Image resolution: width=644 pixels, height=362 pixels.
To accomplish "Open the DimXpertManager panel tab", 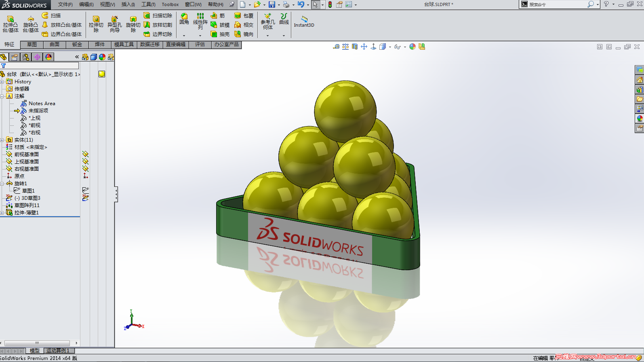I will [x=37, y=57].
